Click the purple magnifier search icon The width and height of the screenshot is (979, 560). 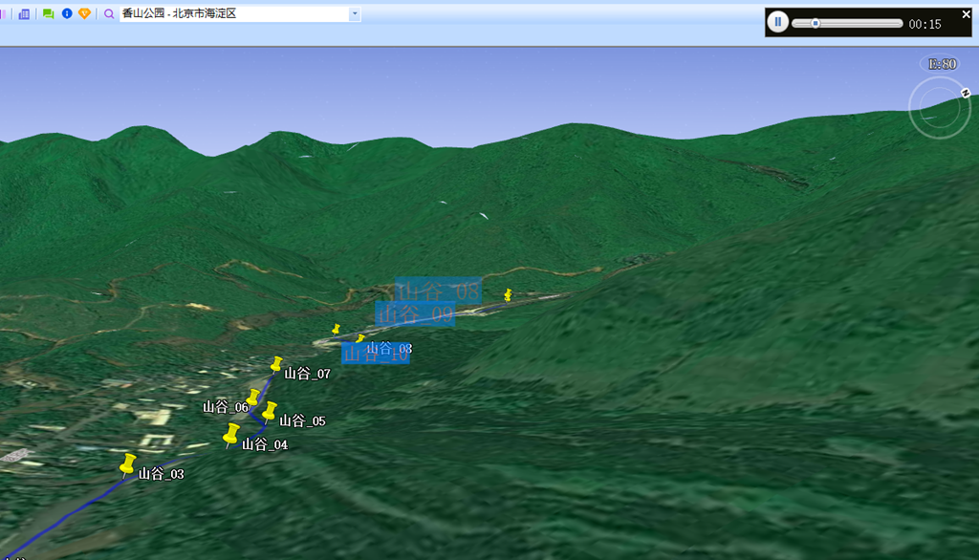tap(109, 13)
